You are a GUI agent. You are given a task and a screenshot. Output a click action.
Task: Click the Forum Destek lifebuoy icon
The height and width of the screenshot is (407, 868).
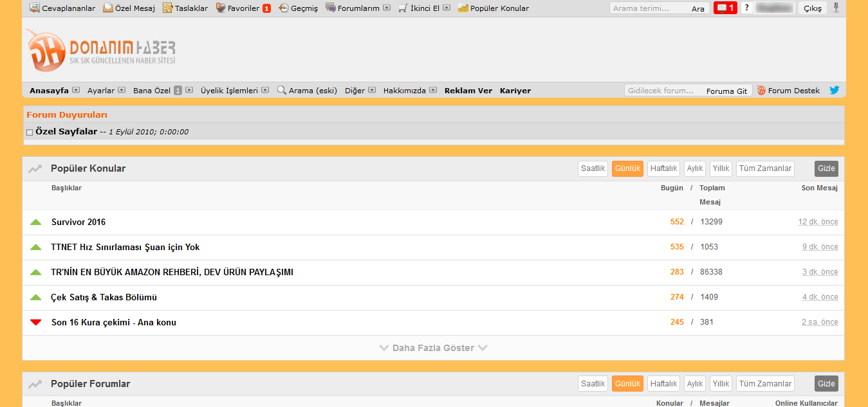point(761,91)
